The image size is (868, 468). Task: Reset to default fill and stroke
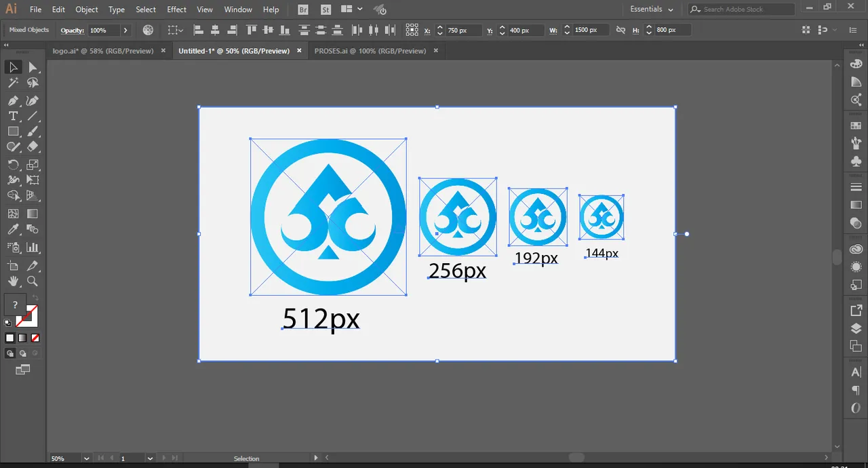[x=8, y=323]
